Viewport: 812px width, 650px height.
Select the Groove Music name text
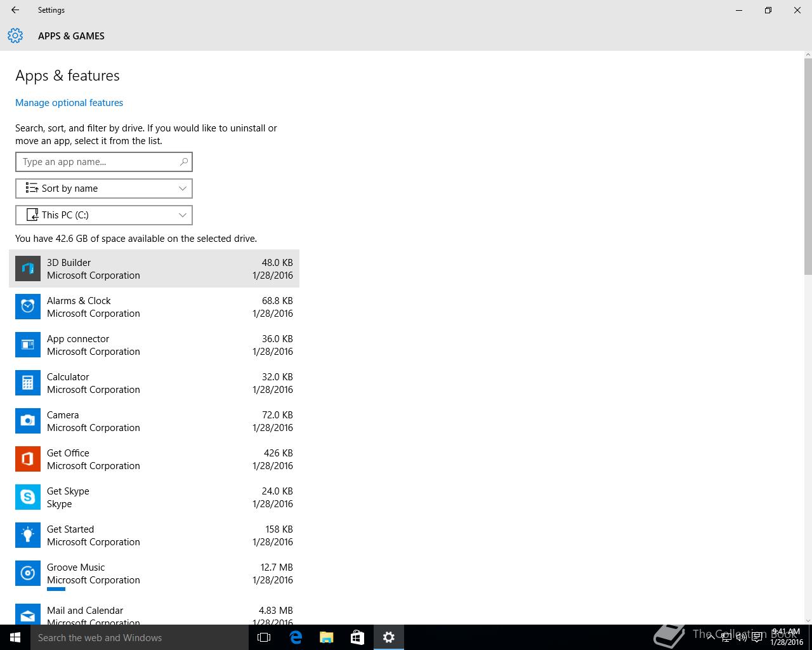pos(75,567)
